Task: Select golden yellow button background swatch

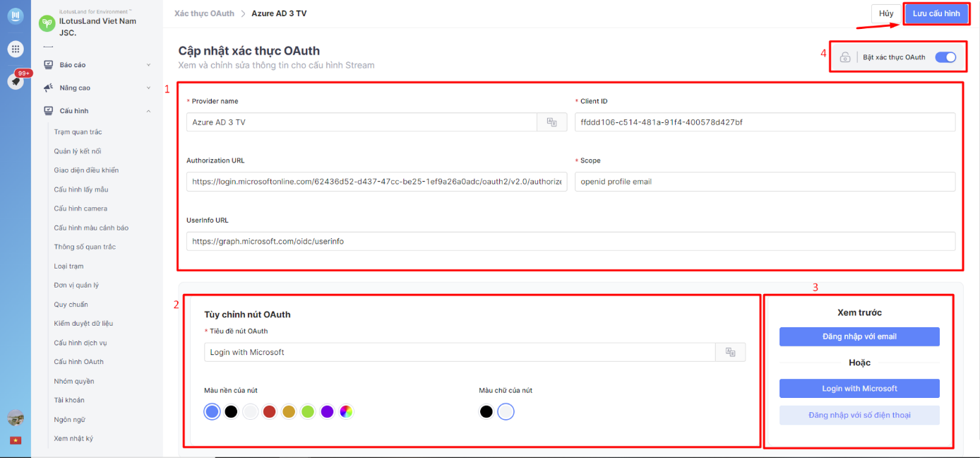Action: [288, 411]
